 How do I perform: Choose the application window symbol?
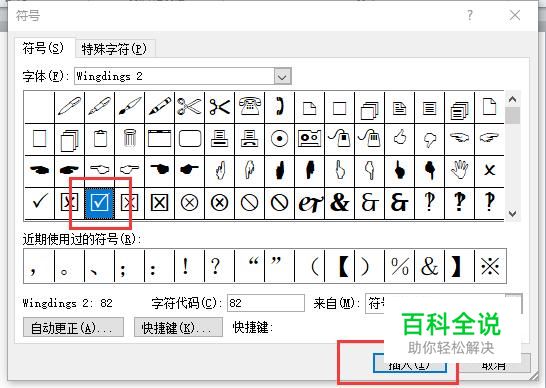(159, 139)
